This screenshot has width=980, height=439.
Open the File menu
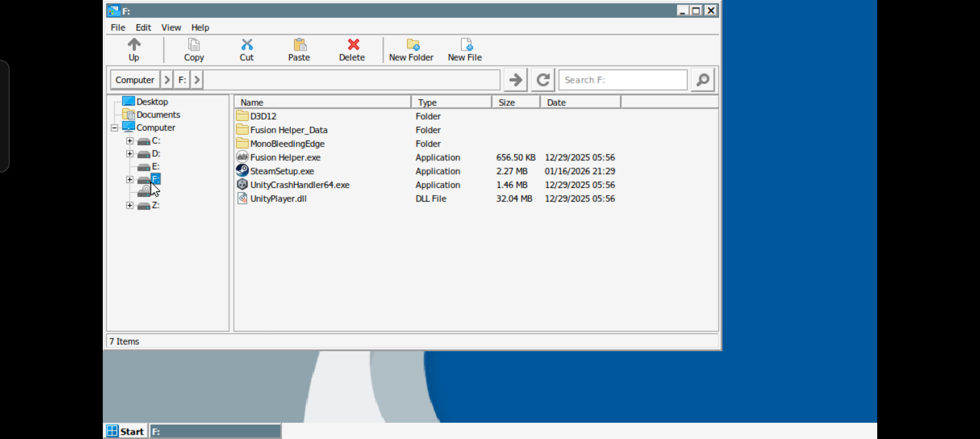(118, 28)
